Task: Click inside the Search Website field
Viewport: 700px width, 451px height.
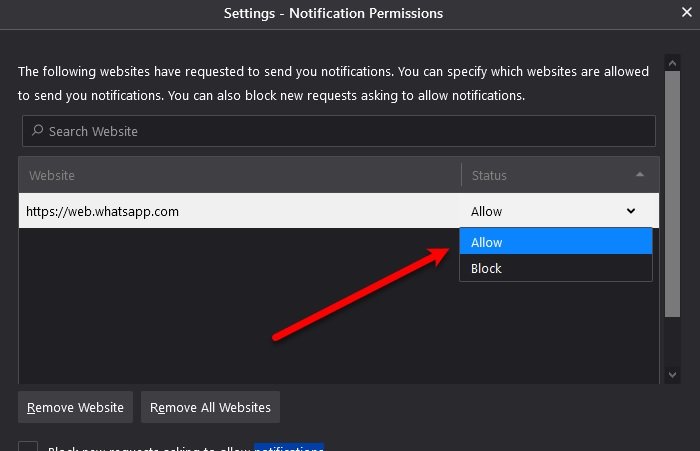Action: [339, 131]
